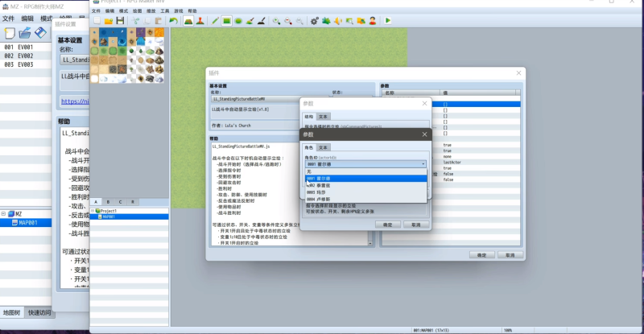
Task: Click 确定 in the 插件 dialog
Action: (481, 255)
